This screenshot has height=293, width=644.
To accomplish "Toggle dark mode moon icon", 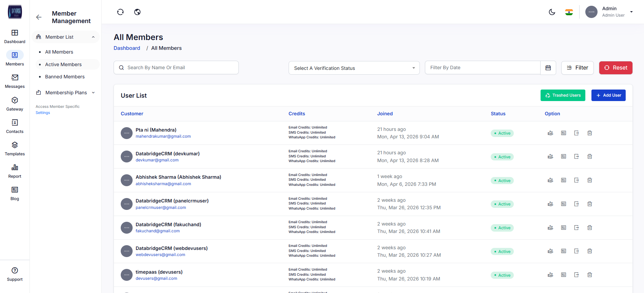I will 552,12.
